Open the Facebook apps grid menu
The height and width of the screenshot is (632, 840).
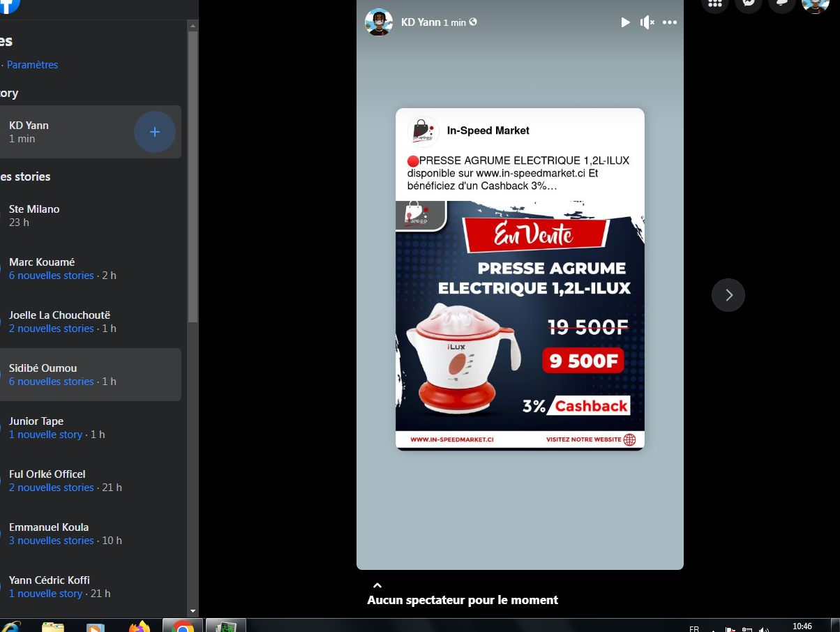(x=714, y=4)
